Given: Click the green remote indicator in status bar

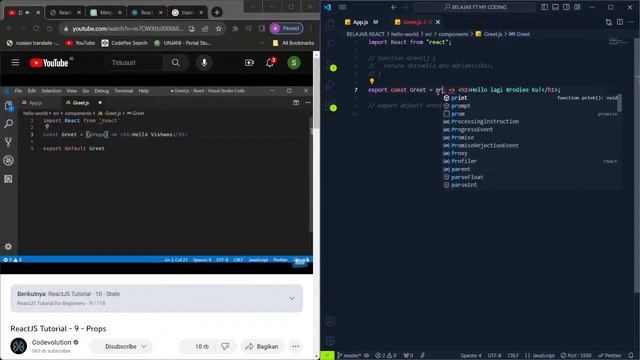Looking at the screenshot, I should [x=327, y=356].
